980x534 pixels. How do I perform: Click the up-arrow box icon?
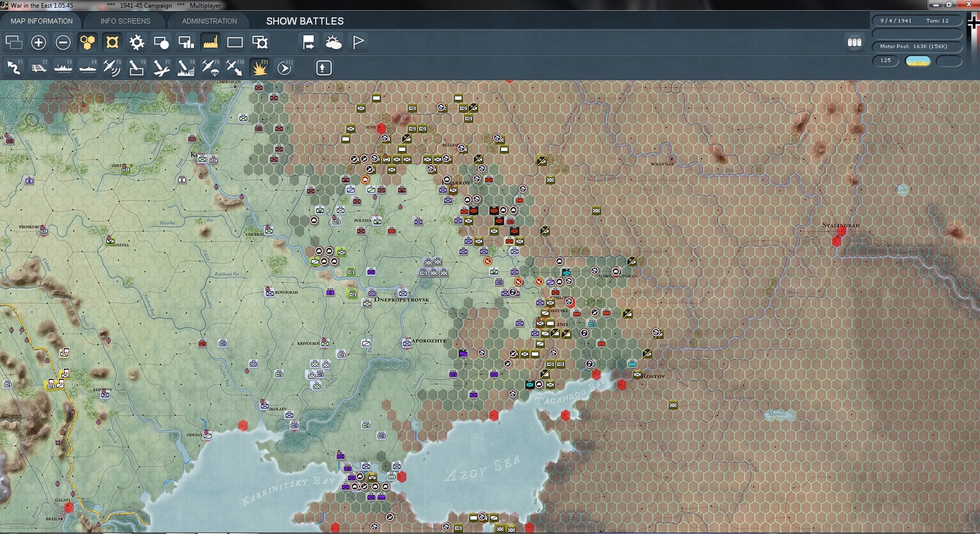point(323,68)
